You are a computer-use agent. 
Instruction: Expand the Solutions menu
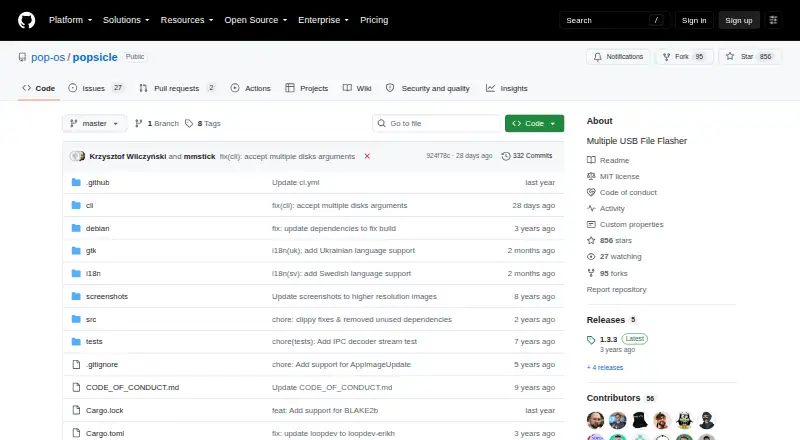click(126, 20)
